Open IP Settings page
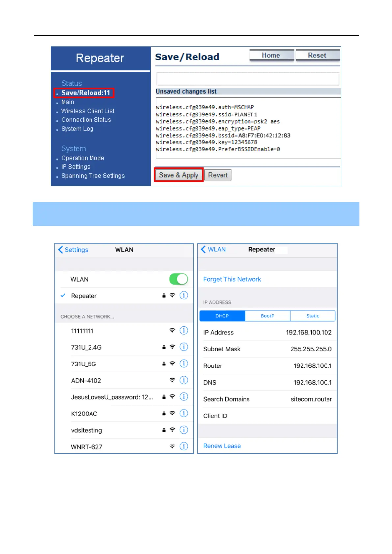392x554 pixels. pyautogui.click(x=75, y=167)
